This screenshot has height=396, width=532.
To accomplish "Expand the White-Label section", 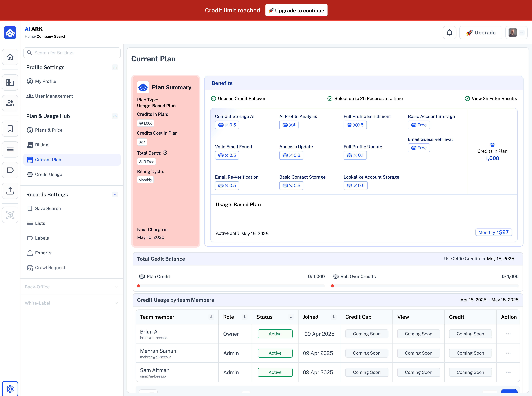I will [72, 303].
